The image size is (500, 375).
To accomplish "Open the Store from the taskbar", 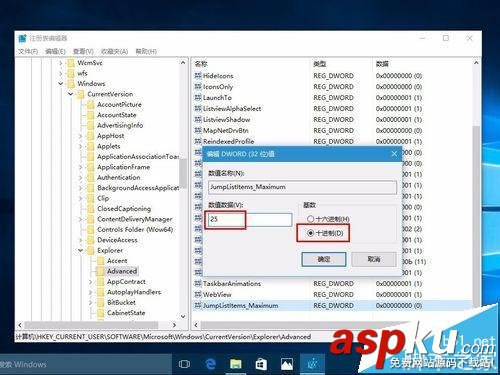I will [261, 364].
